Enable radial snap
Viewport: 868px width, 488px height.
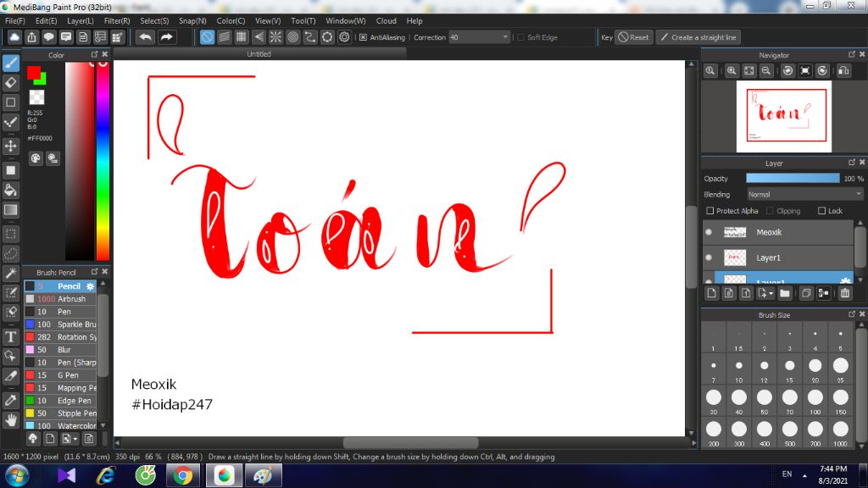tap(275, 37)
